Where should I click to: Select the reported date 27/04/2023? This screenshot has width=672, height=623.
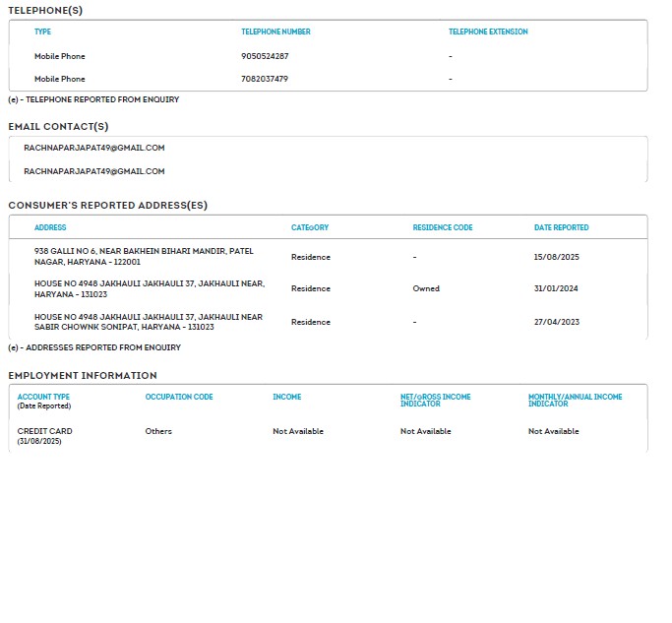pos(556,322)
